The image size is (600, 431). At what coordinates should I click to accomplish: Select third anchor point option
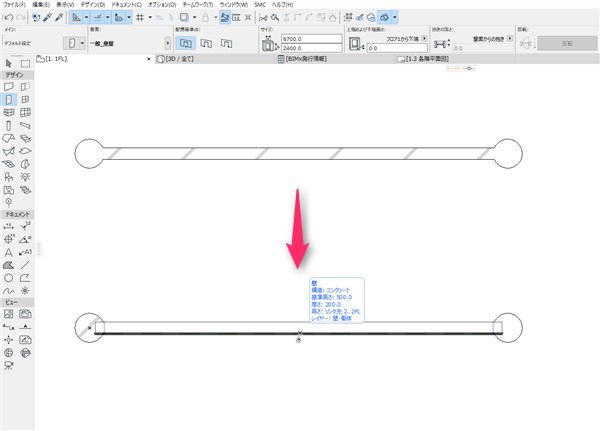click(x=227, y=43)
